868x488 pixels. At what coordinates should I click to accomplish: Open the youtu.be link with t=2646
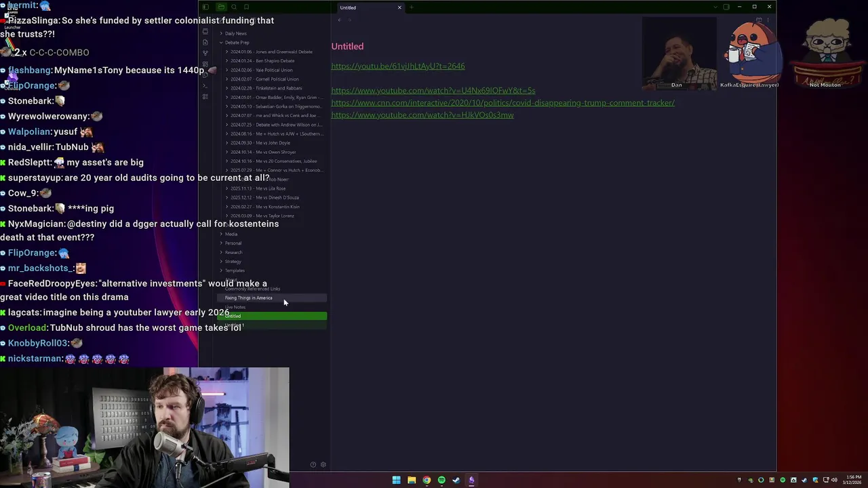398,66
